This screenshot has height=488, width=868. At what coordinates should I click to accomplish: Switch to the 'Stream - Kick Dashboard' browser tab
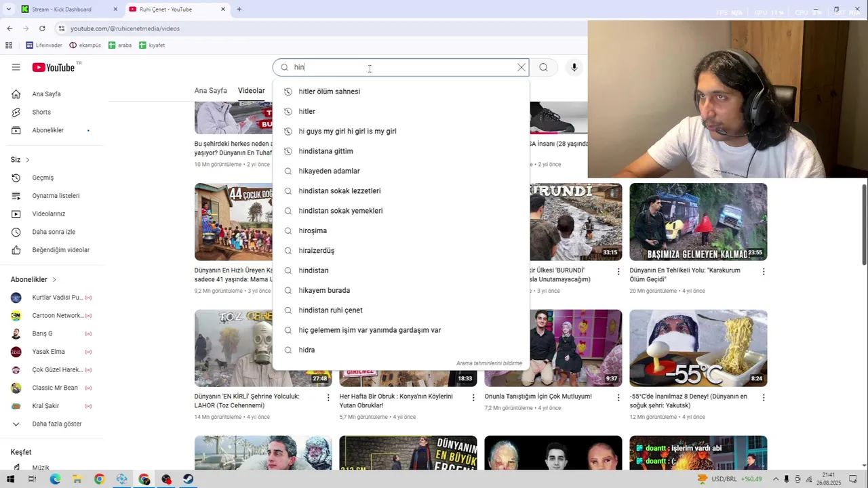[71, 9]
